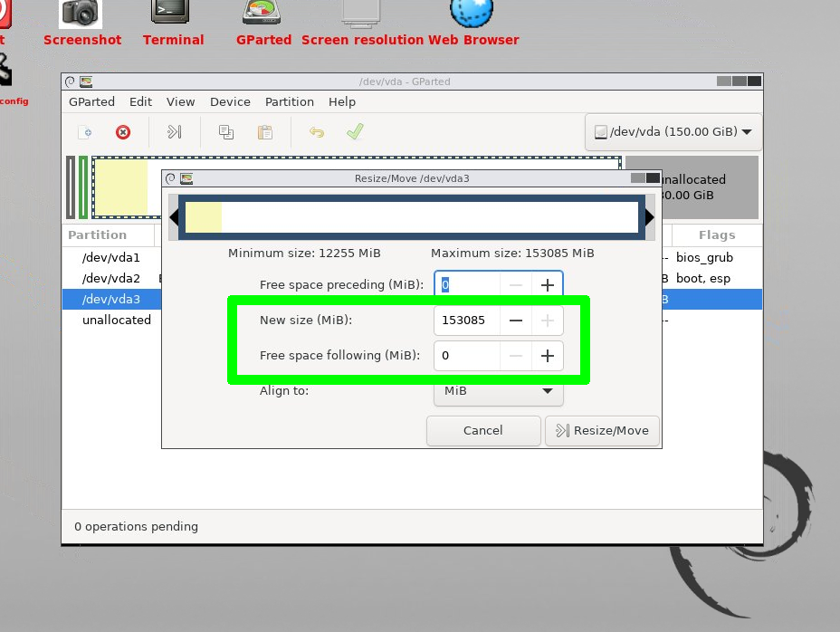Screen dimensions: 840x632
Task: Click the Apply All Operations checkmark icon
Action: [x=355, y=132]
